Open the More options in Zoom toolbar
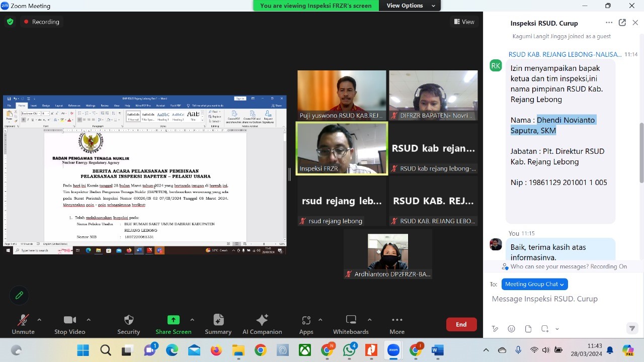 point(397,324)
